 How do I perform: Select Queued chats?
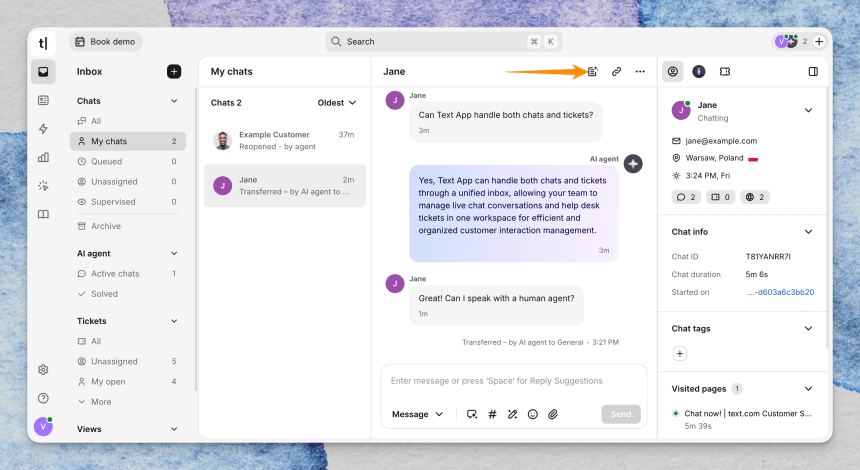[x=127, y=161]
